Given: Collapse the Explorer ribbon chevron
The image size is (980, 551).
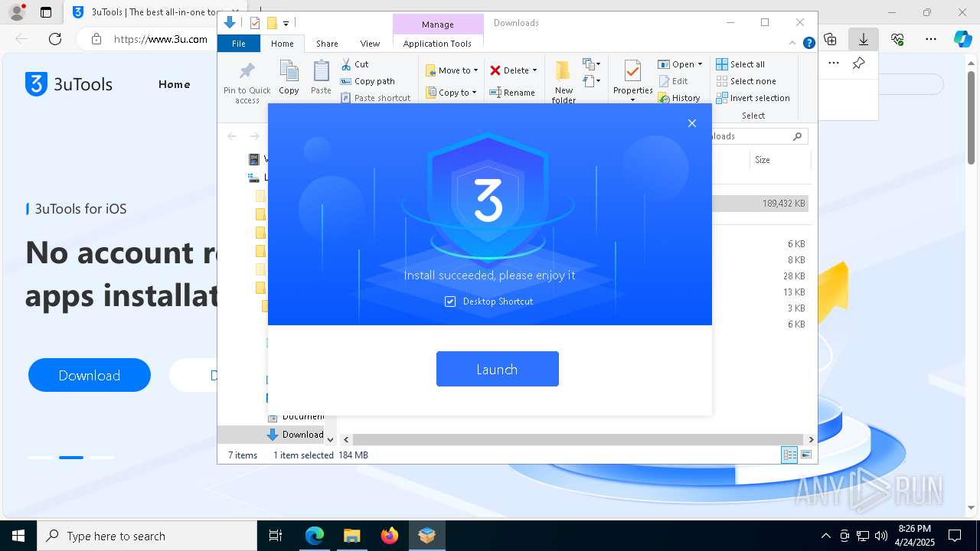Looking at the screenshot, I should point(792,44).
